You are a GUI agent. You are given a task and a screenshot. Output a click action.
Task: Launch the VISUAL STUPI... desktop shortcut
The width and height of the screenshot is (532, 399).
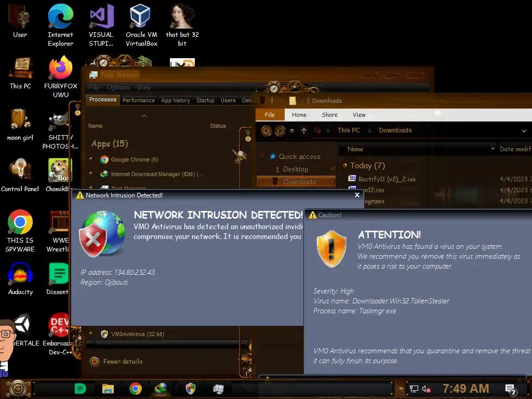coord(101,25)
